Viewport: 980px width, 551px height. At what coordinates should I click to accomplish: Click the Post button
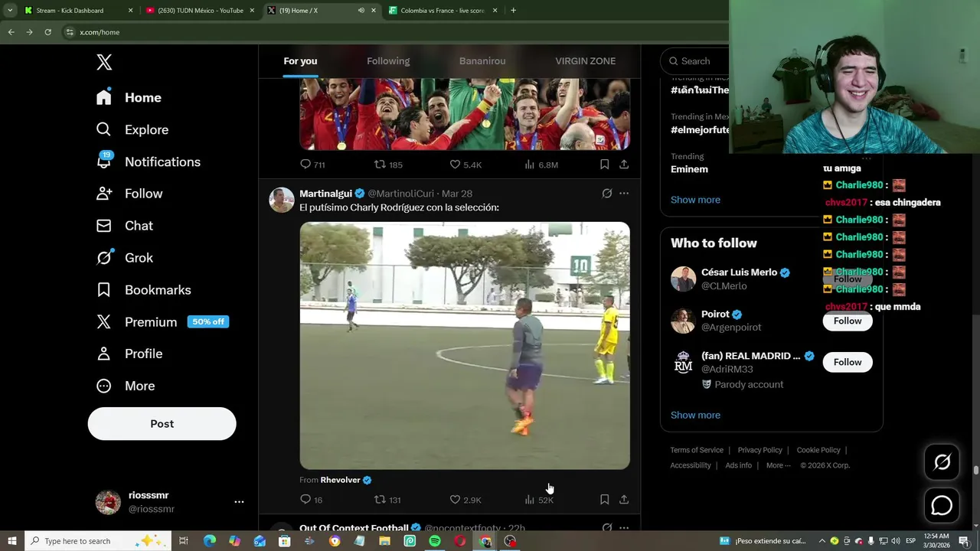(162, 423)
